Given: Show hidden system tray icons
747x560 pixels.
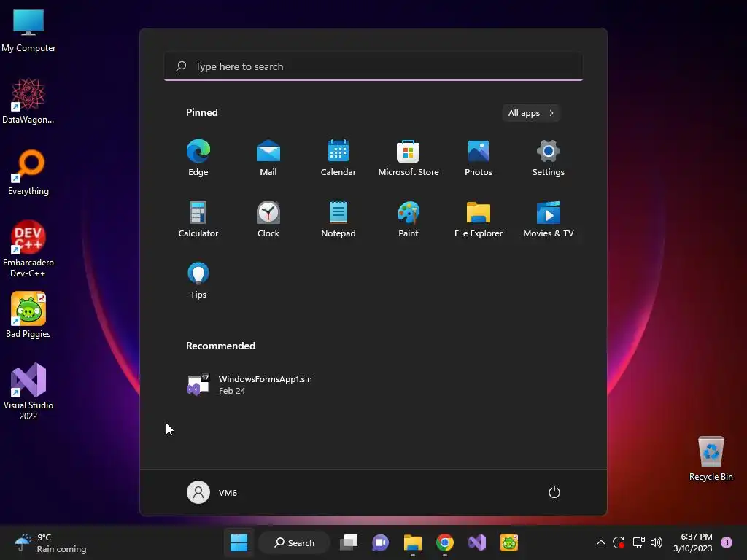Looking at the screenshot, I should coord(601,542).
